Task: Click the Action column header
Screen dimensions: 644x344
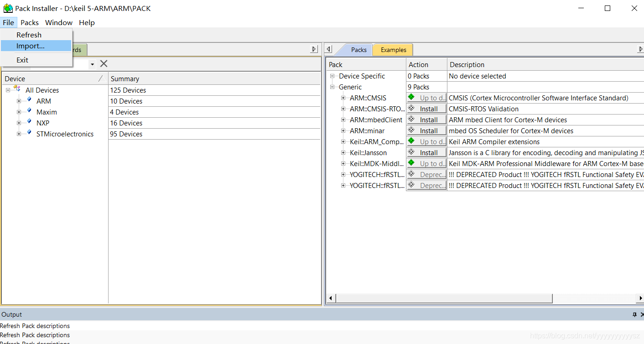Action: coord(426,64)
